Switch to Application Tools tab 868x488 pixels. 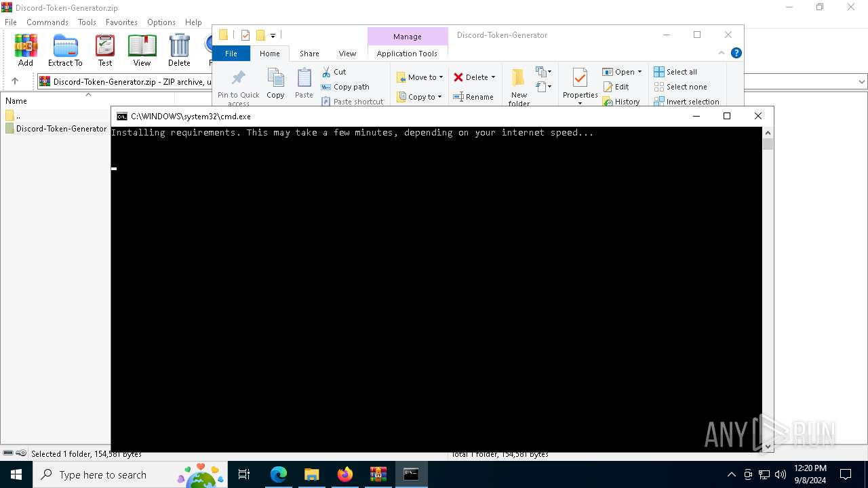tap(407, 54)
